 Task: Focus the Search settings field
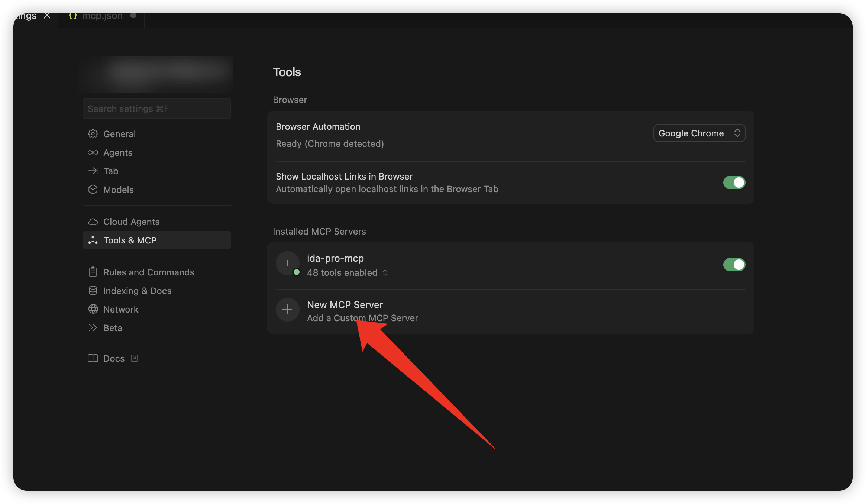tap(156, 109)
